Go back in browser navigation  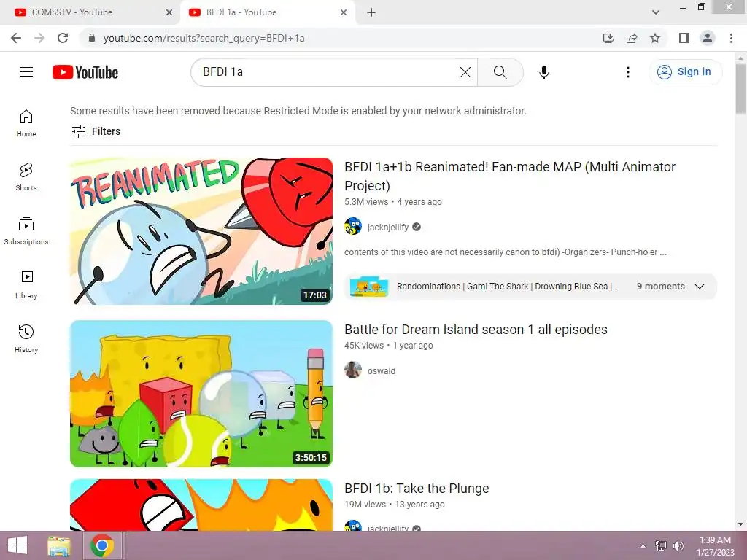point(16,38)
